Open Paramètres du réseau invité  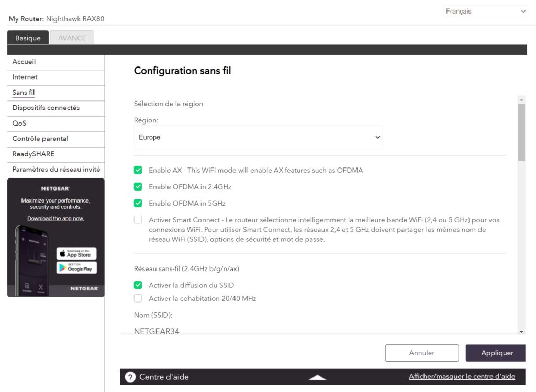55,170
